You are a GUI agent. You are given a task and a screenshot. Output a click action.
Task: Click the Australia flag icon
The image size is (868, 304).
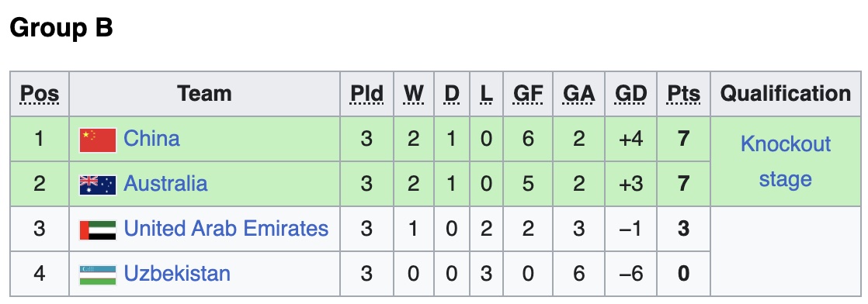98,185
